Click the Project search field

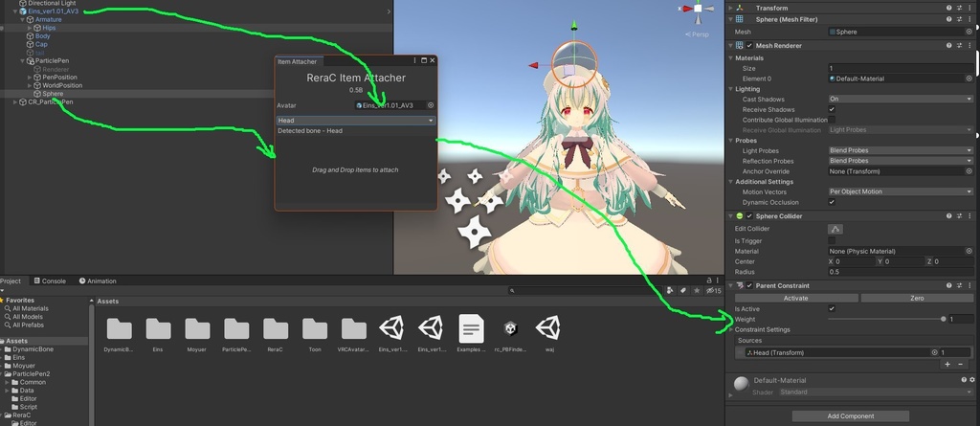[585, 290]
